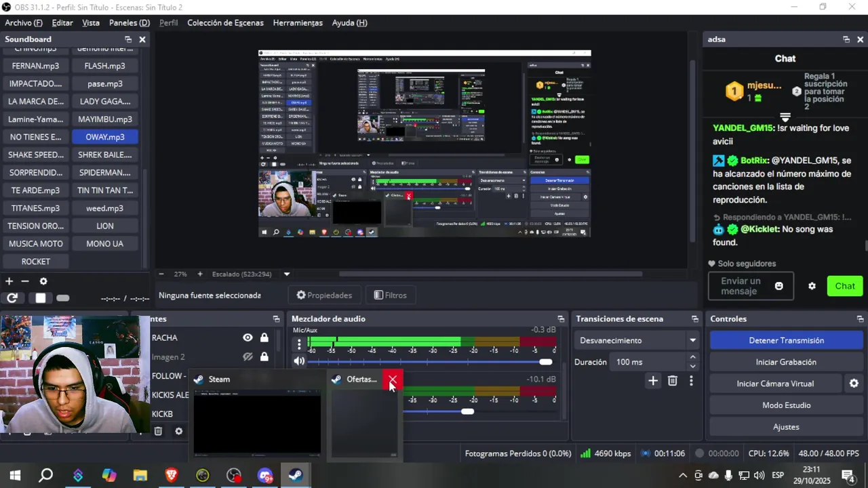This screenshot has height=488, width=868.
Task: Open the Archivo menu
Action: point(24,22)
